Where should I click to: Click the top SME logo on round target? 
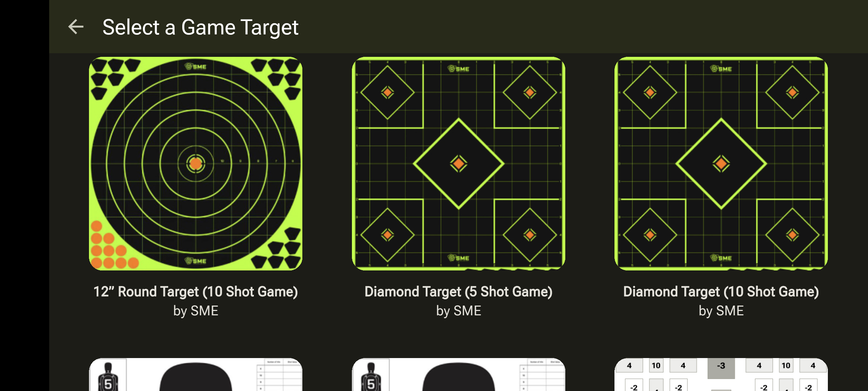196,67
